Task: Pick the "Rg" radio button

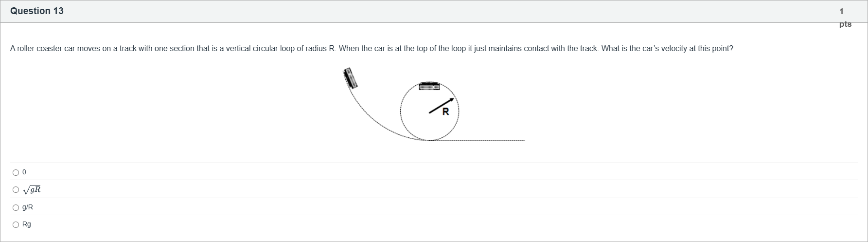Action: 16,224
